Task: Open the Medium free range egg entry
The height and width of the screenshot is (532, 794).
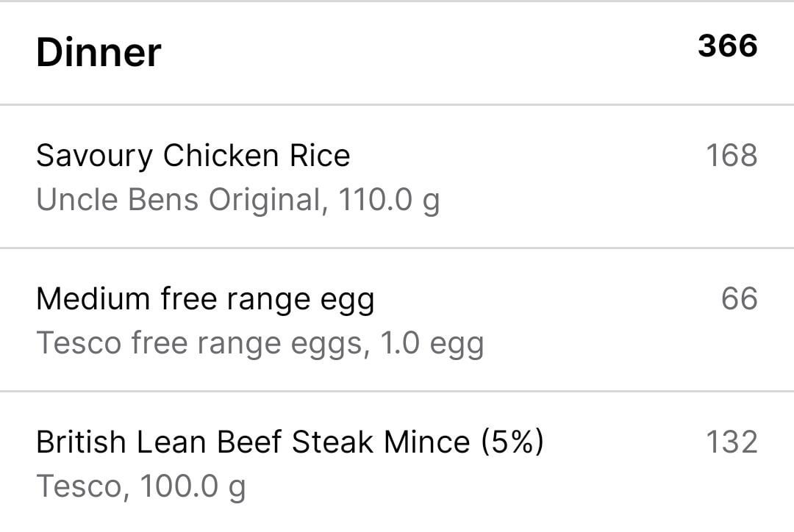Action: (x=397, y=320)
